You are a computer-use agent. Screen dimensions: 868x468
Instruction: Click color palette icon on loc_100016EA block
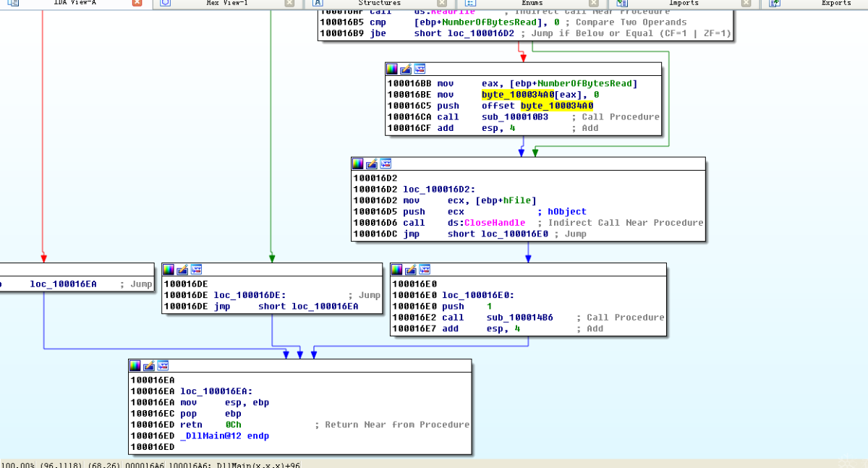pos(135,365)
